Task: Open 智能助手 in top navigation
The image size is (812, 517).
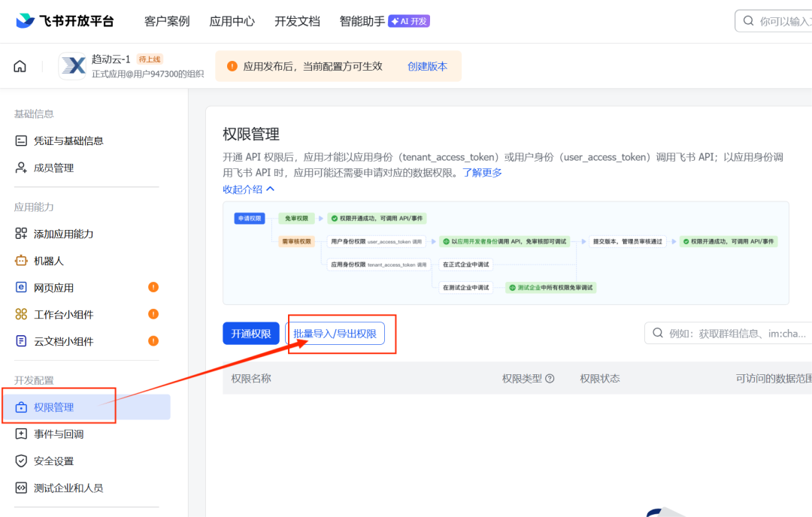Action: click(x=362, y=21)
